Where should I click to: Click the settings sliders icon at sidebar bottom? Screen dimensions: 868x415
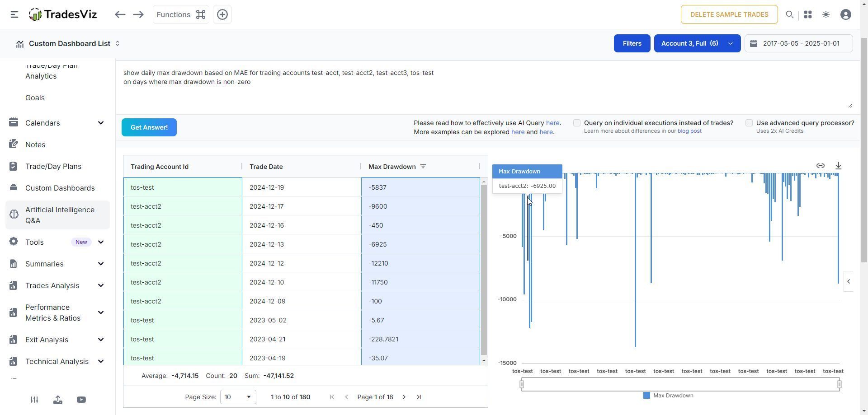(x=34, y=400)
